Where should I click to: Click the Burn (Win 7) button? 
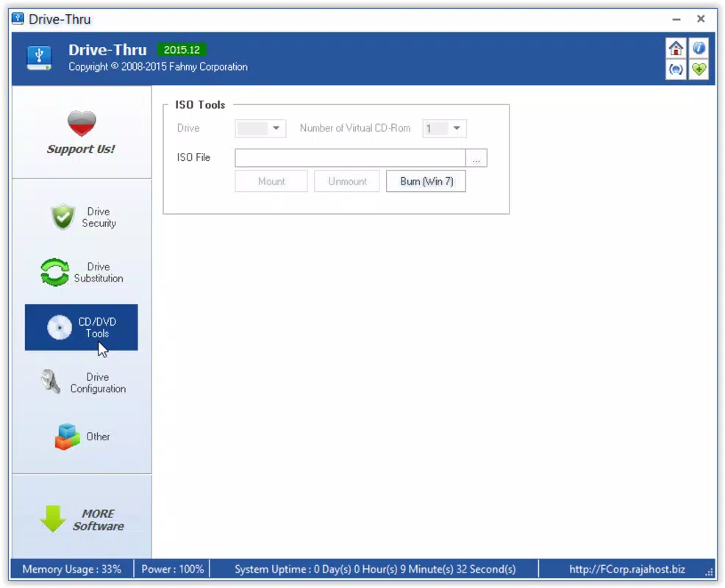(x=426, y=182)
